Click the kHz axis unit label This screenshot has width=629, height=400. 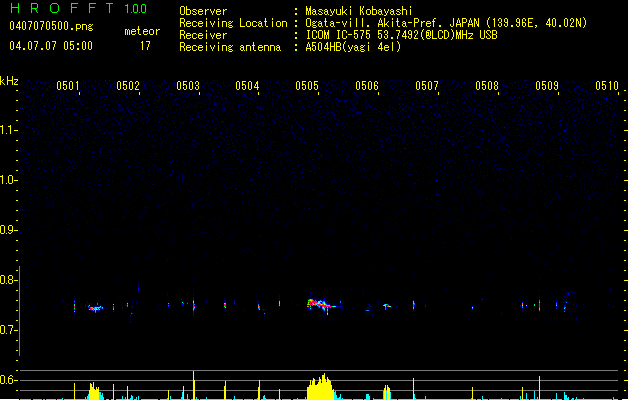pos(9,81)
